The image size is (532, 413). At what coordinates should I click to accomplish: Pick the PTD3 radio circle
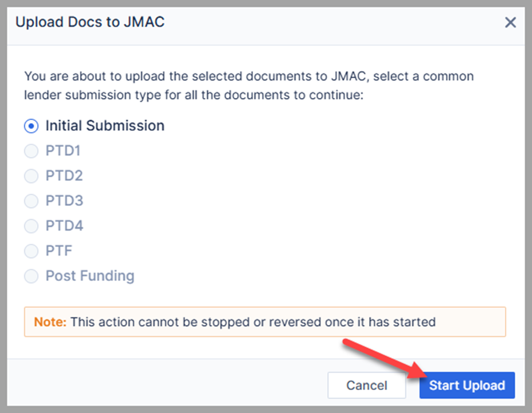point(31,201)
